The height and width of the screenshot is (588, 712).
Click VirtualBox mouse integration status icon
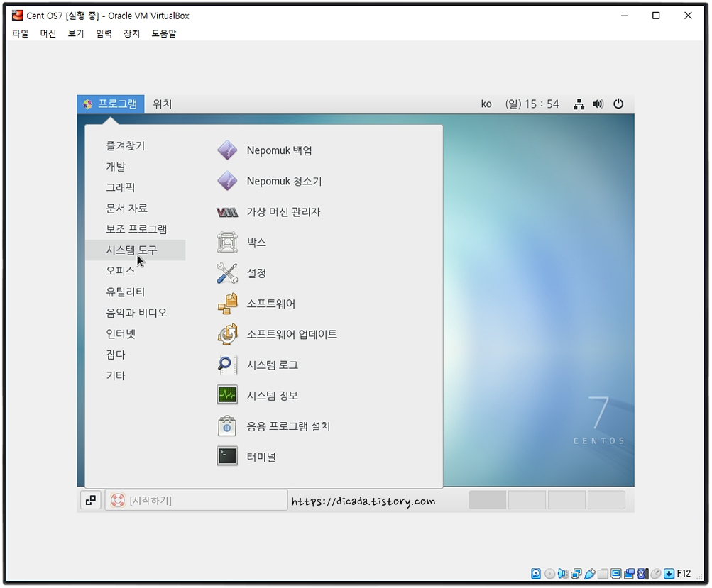[656, 574]
